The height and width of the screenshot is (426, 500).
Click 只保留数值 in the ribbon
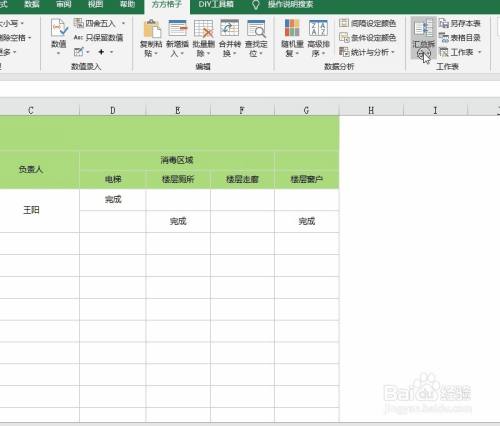(99, 37)
